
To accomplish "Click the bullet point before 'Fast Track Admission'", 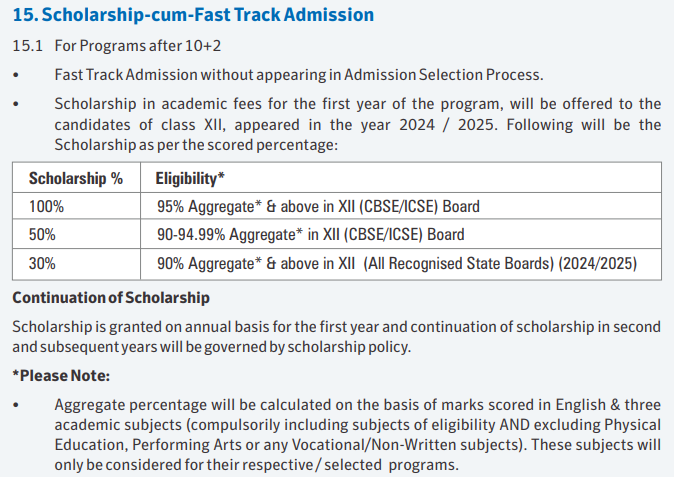I will [x=17, y=76].
